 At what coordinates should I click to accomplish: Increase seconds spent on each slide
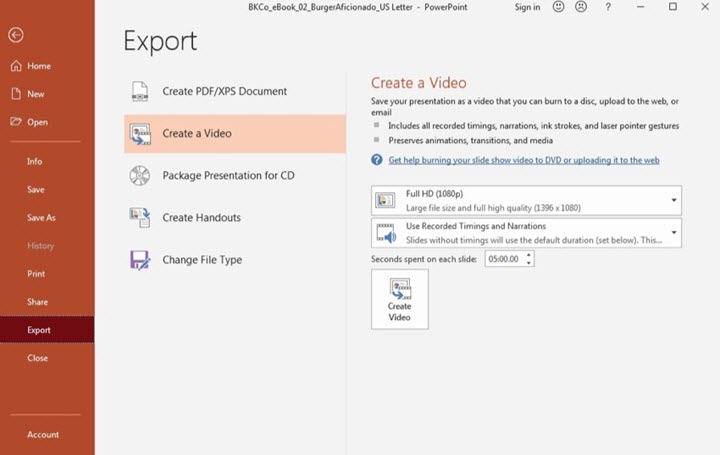pos(529,255)
